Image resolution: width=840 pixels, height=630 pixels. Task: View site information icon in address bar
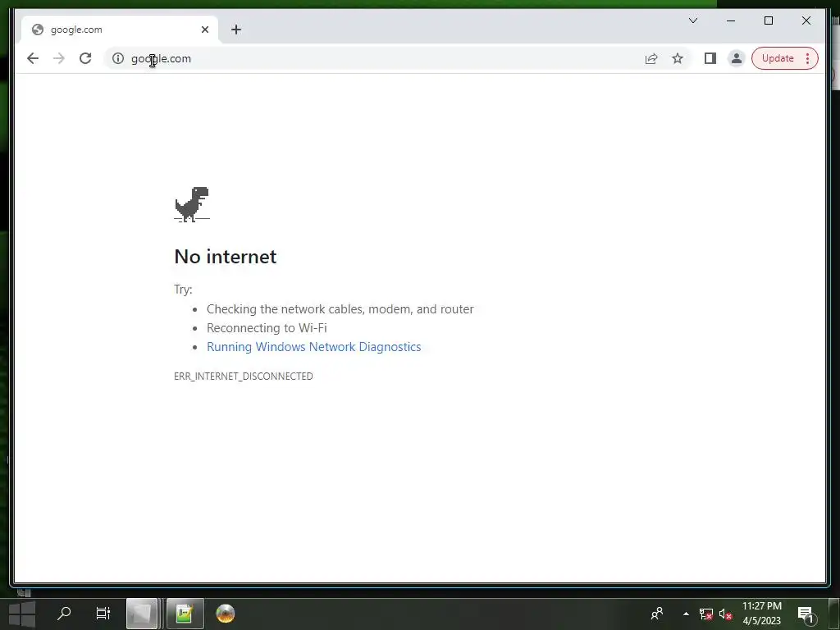[x=118, y=58]
